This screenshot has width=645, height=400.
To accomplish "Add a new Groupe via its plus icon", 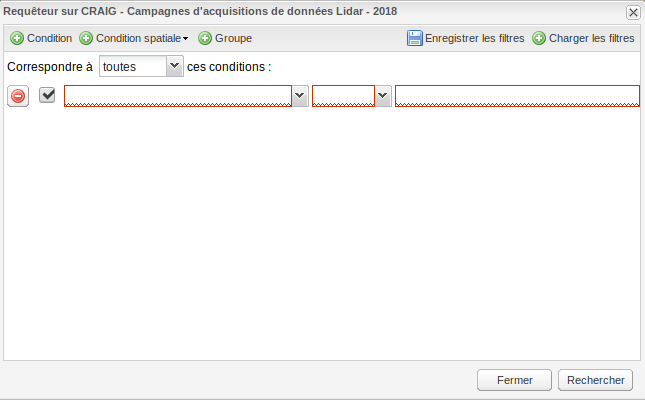I will [x=205, y=38].
